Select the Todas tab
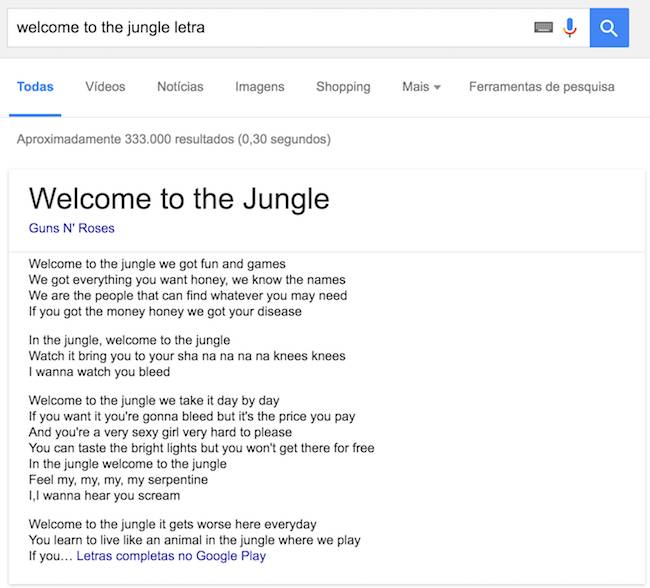The image size is (650, 588). 35,87
